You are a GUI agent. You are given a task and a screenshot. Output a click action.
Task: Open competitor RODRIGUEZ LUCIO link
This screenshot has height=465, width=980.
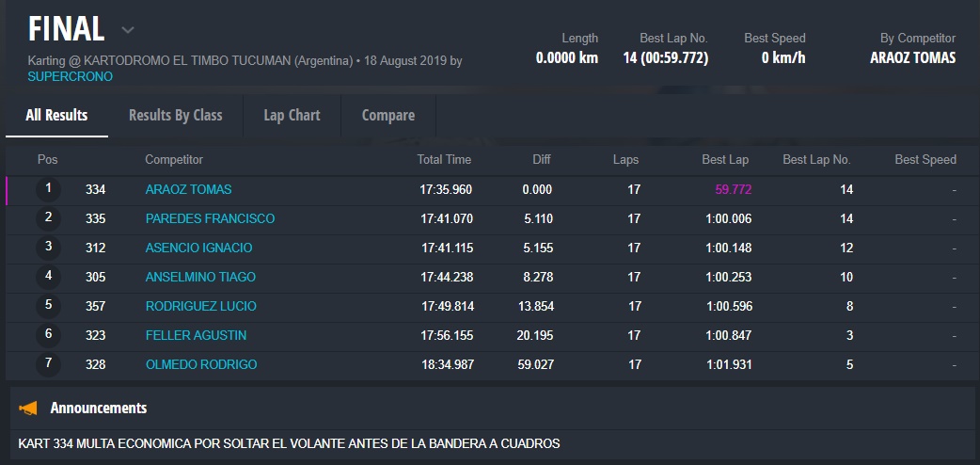[x=200, y=306]
